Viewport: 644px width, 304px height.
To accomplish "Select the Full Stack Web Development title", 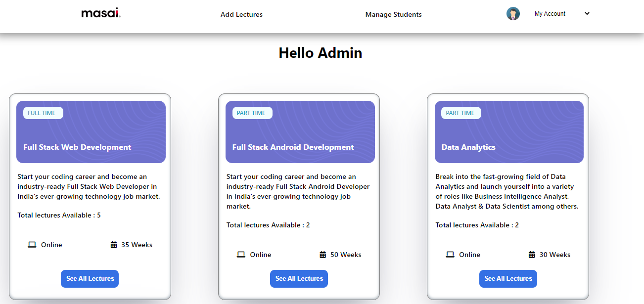I will (77, 147).
